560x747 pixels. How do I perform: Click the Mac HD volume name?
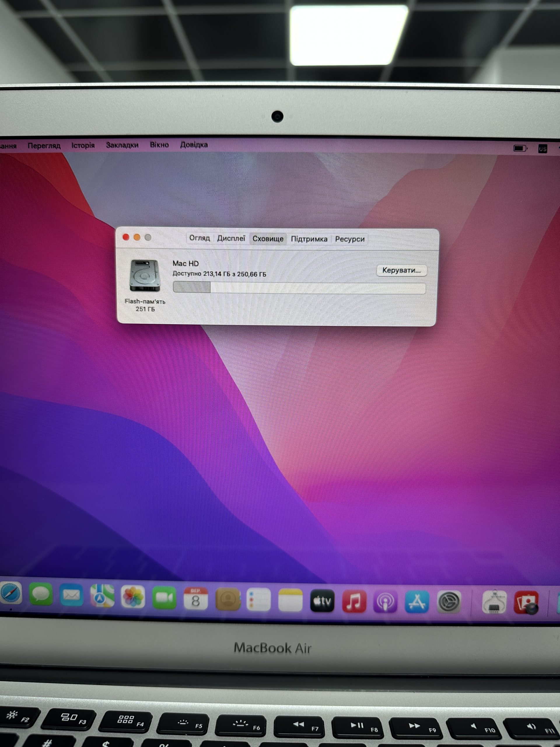(x=186, y=263)
